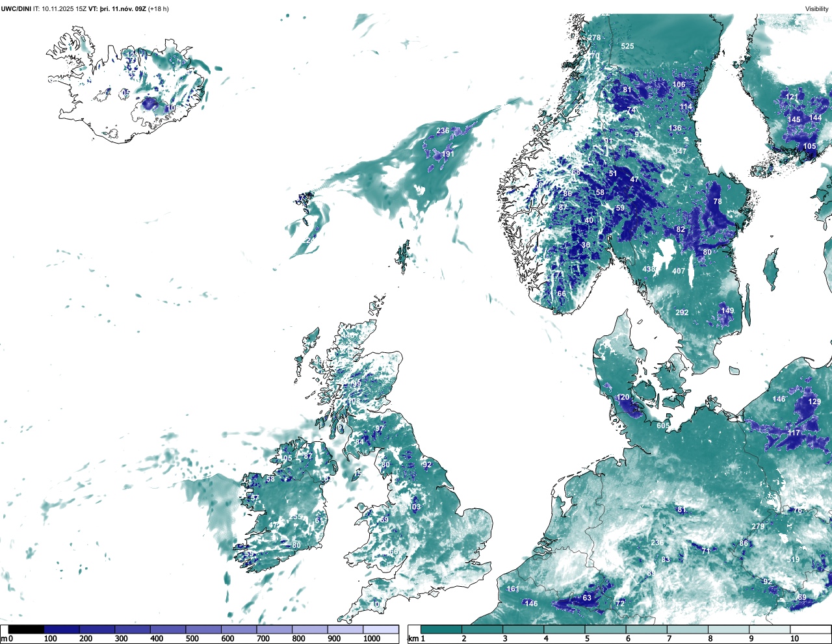Viewport: 832px width, 644px height.
Task: Select the '51' value in central Norway
Action: [613, 174]
